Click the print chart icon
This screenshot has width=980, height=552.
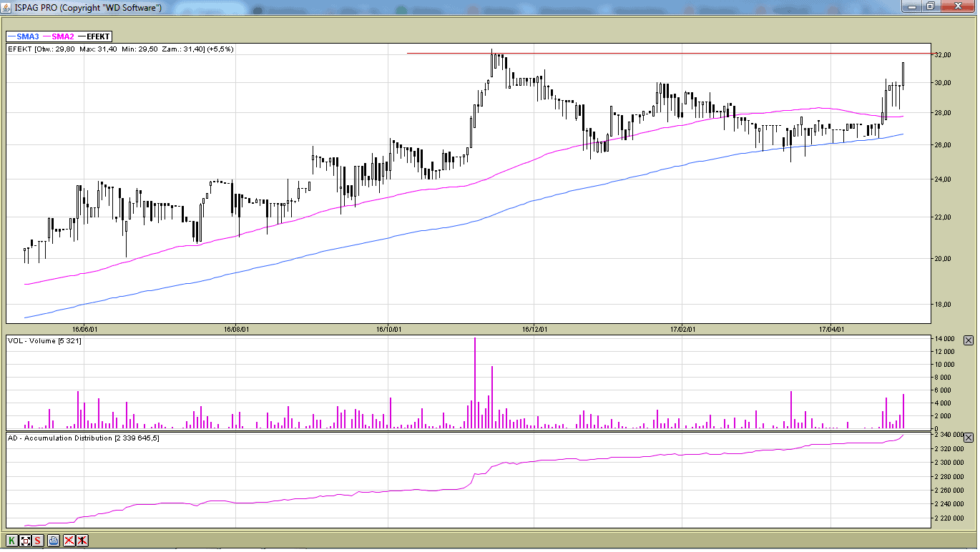click(x=54, y=541)
